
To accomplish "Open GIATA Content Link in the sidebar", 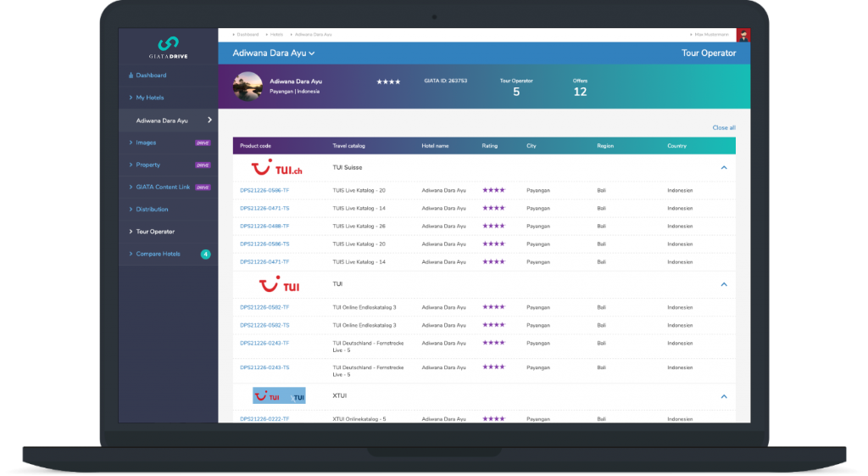I will (x=164, y=187).
